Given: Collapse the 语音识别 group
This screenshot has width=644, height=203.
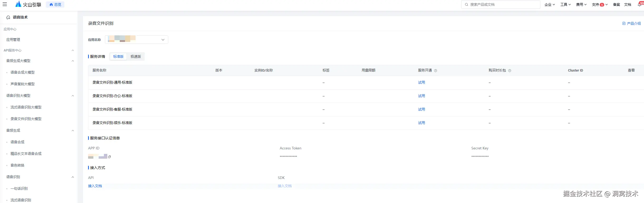Looking at the screenshot, I should coord(73,177).
